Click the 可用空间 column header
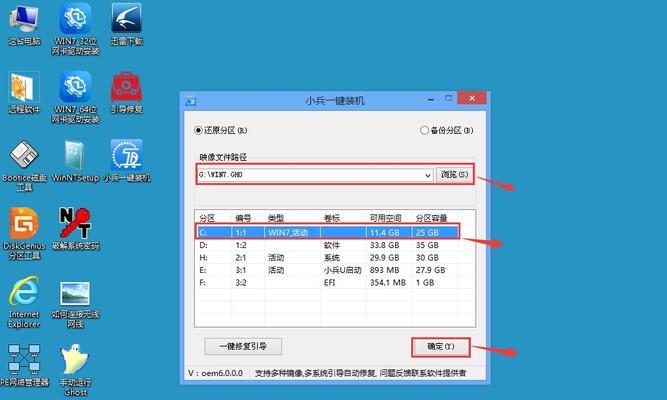The width and height of the screenshot is (667, 400). 385,218
